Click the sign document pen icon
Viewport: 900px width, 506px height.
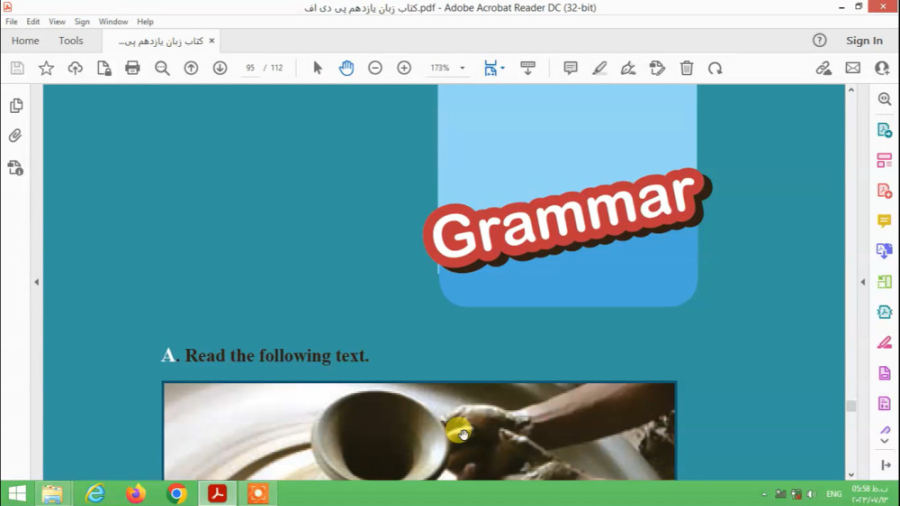628,68
